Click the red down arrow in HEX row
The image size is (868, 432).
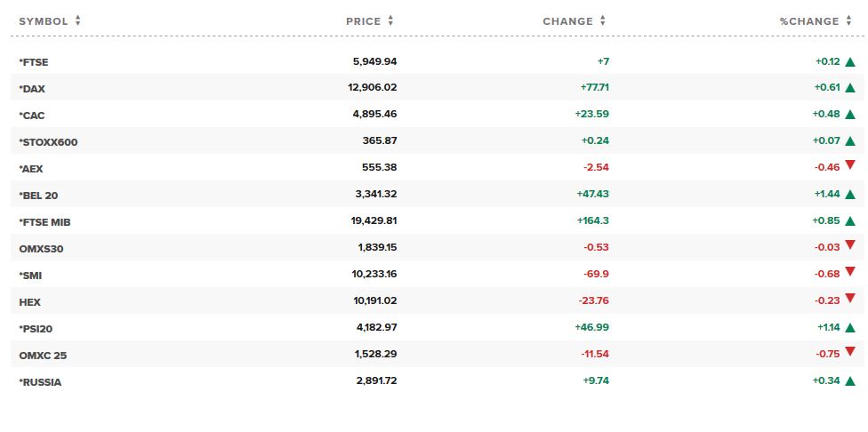850,298
